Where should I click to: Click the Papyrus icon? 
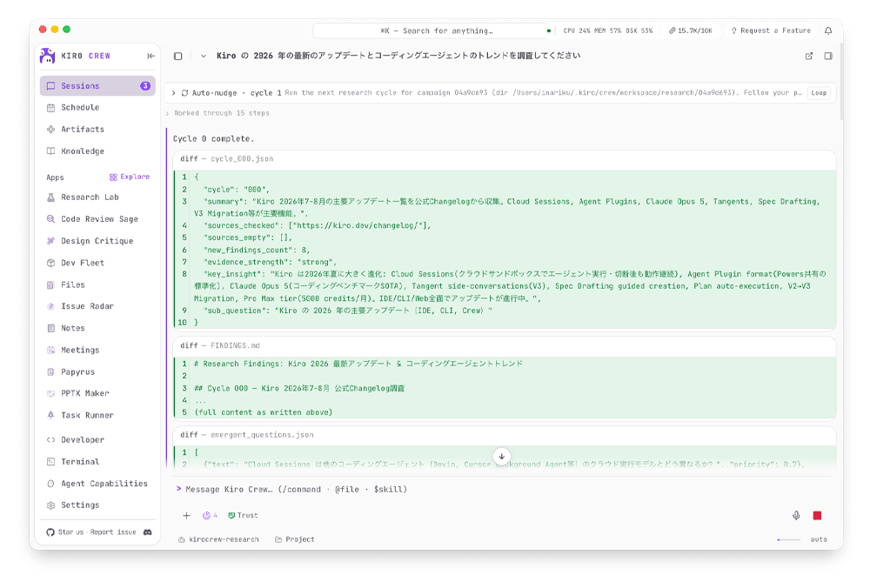click(50, 371)
